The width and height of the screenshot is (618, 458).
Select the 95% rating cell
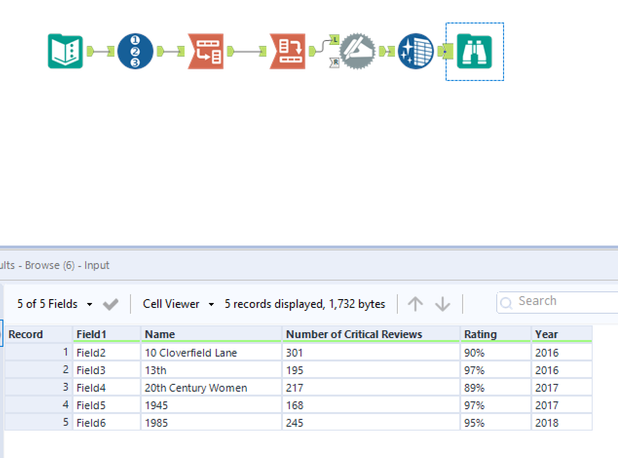[x=495, y=423]
